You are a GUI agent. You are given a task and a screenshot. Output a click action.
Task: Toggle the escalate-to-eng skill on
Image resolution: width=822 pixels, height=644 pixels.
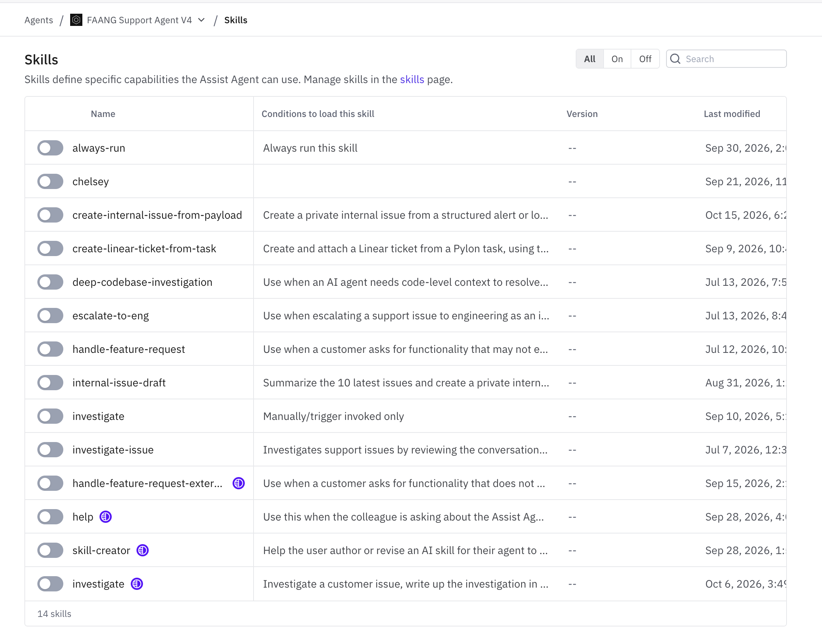[50, 316]
